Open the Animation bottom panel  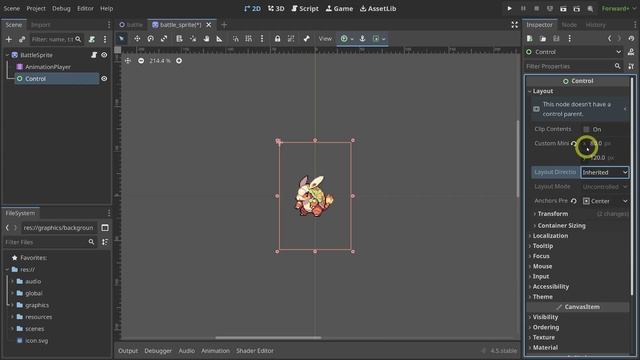coord(215,351)
